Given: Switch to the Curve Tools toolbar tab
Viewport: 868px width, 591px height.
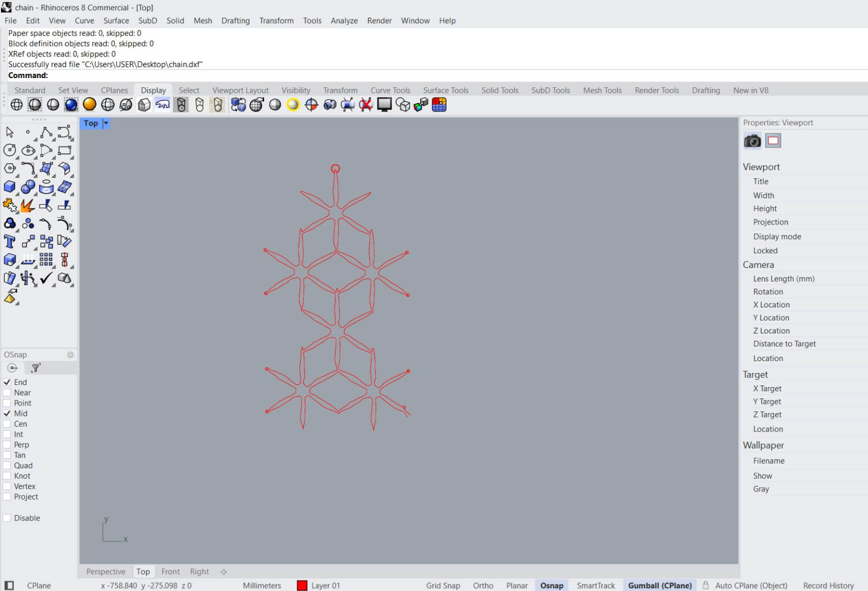Looking at the screenshot, I should pos(390,91).
